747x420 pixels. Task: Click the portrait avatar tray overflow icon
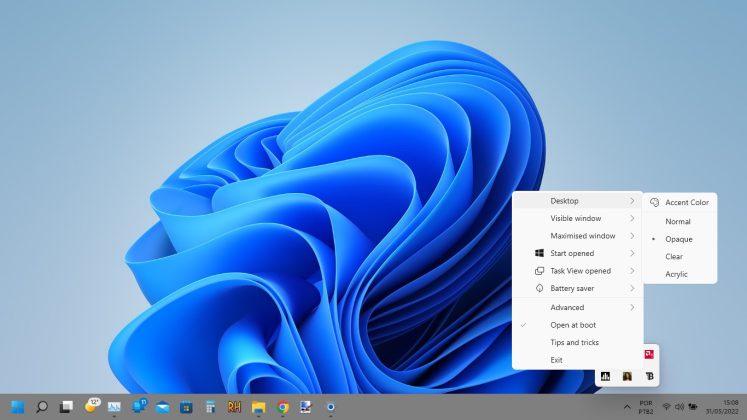coord(627,377)
